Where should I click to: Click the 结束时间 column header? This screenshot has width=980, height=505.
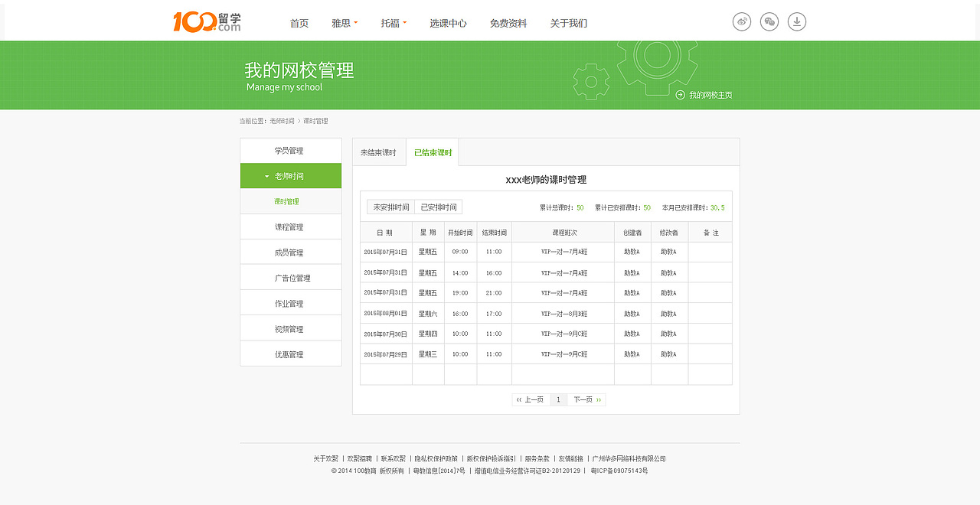(494, 233)
